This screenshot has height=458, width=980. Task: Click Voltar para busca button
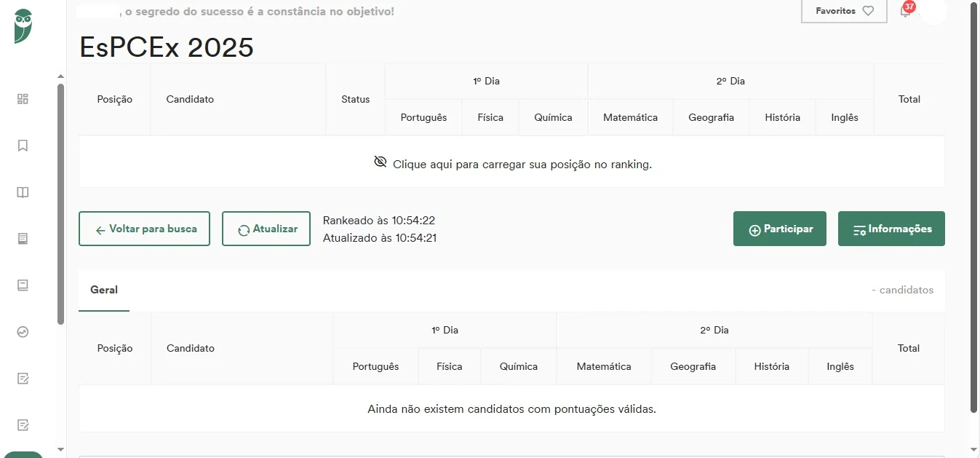tap(144, 229)
